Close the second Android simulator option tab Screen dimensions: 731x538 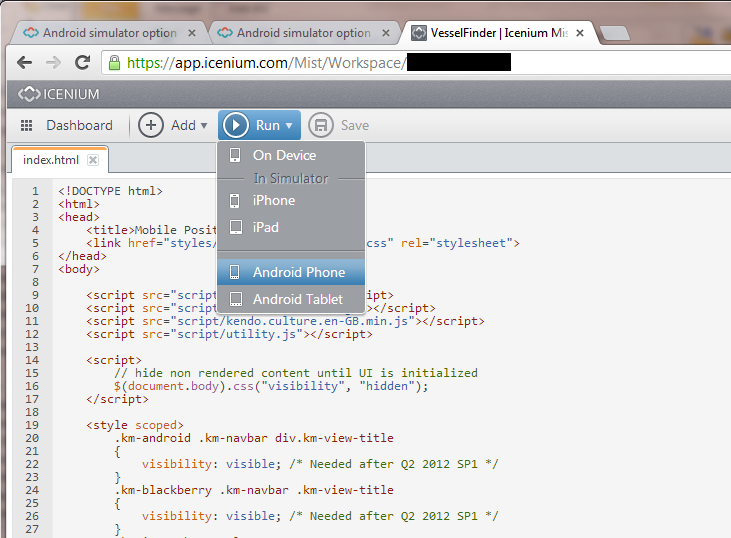coord(386,33)
